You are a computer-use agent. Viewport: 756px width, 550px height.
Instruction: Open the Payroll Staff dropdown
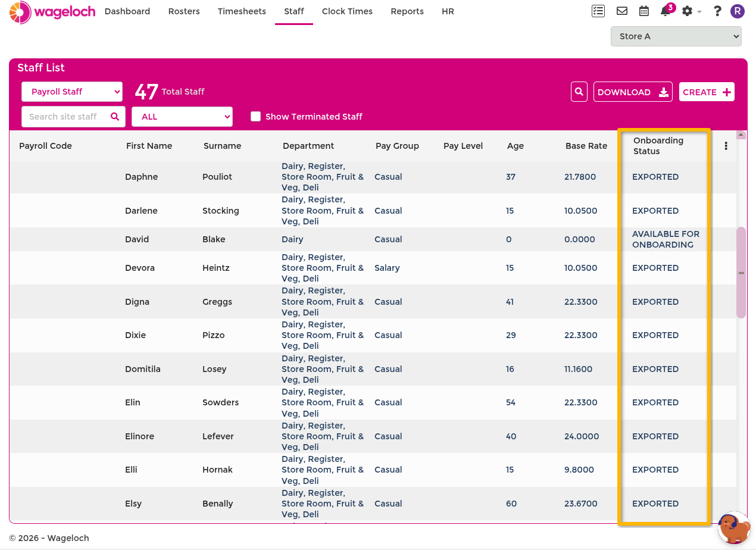72,92
